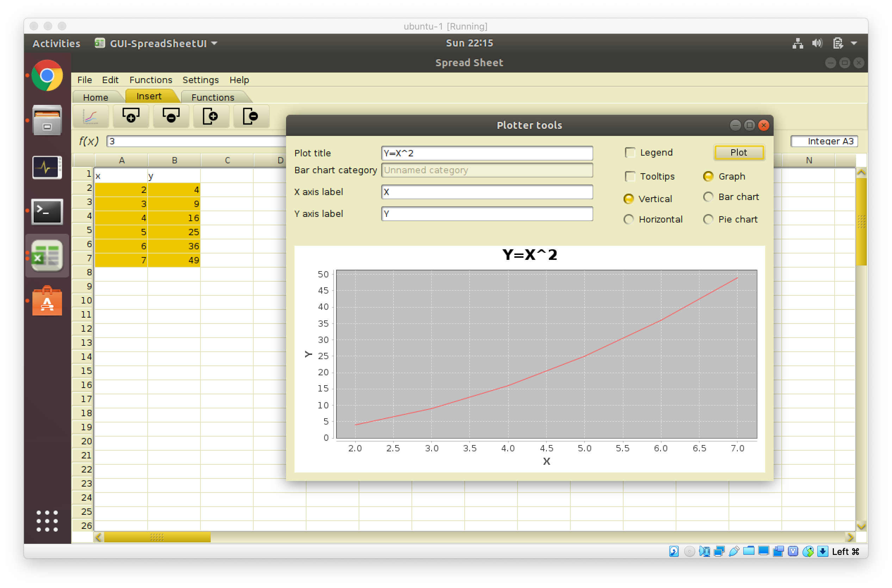The width and height of the screenshot is (892, 588).
Task: Click the cell type box showing Integer A3
Action: 824,141
